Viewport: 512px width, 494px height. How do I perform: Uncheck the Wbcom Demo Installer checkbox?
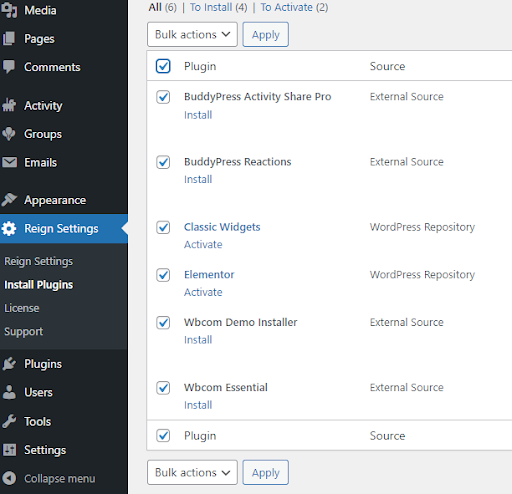coord(163,323)
